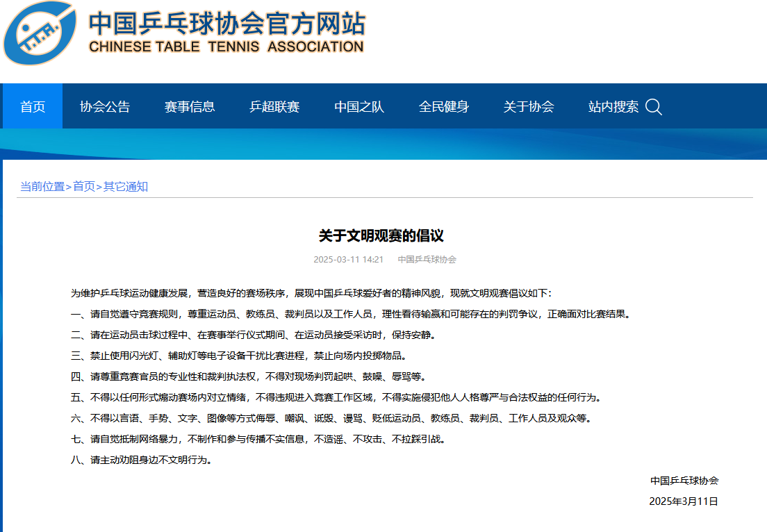Click item 三 about 禁止使用闪光灯
Screen dimensions: 767x532
click(240, 356)
